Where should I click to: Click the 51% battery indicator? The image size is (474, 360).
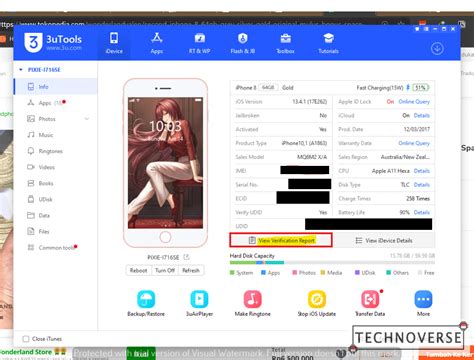(421, 88)
